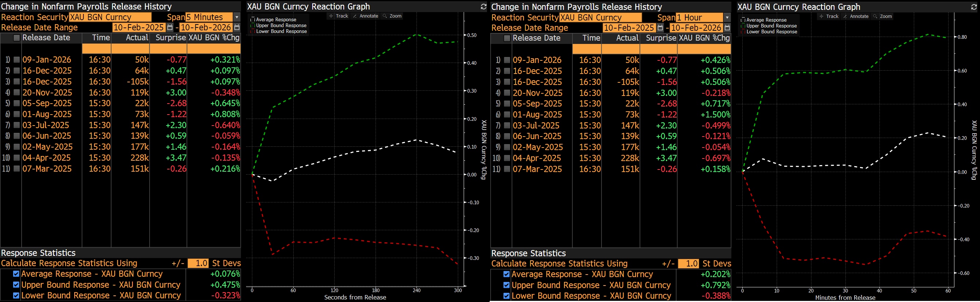The height and width of the screenshot is (302, 980).
Task: Sort by Surprise column in 5 Minutes table
Action: (170, 38)
